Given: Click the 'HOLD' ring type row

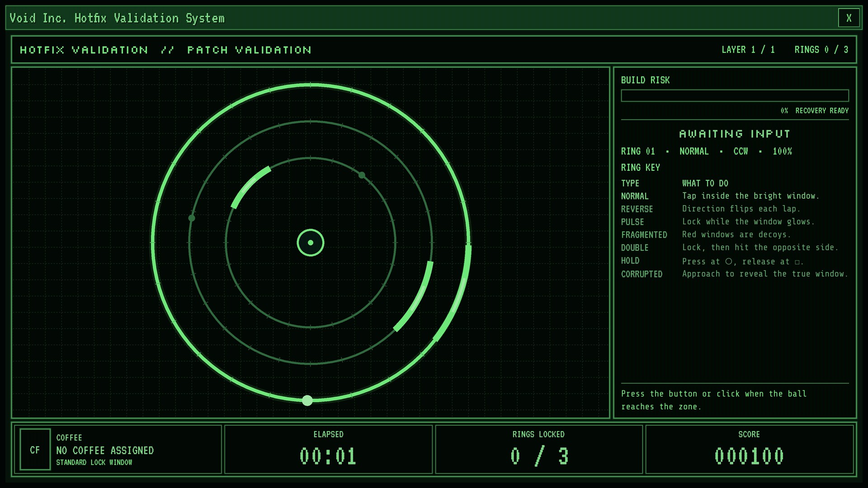Looking at the screenshot, I should (x=735, y=261).
